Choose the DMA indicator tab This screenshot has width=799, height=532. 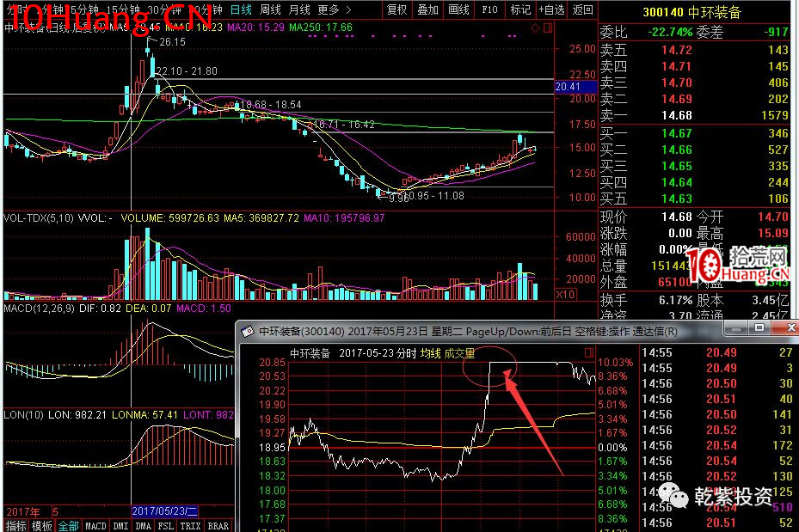(x=143, y=526)
